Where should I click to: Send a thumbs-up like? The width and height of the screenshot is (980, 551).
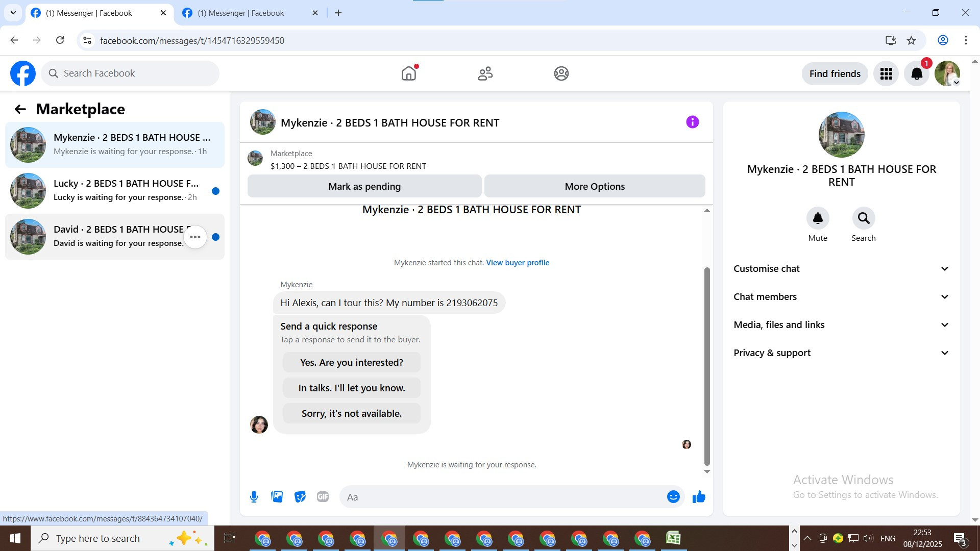pos(699,497)
